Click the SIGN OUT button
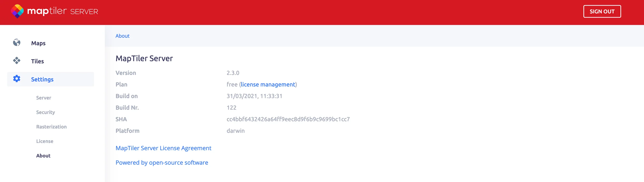644x182 pixels. [602, 12]
